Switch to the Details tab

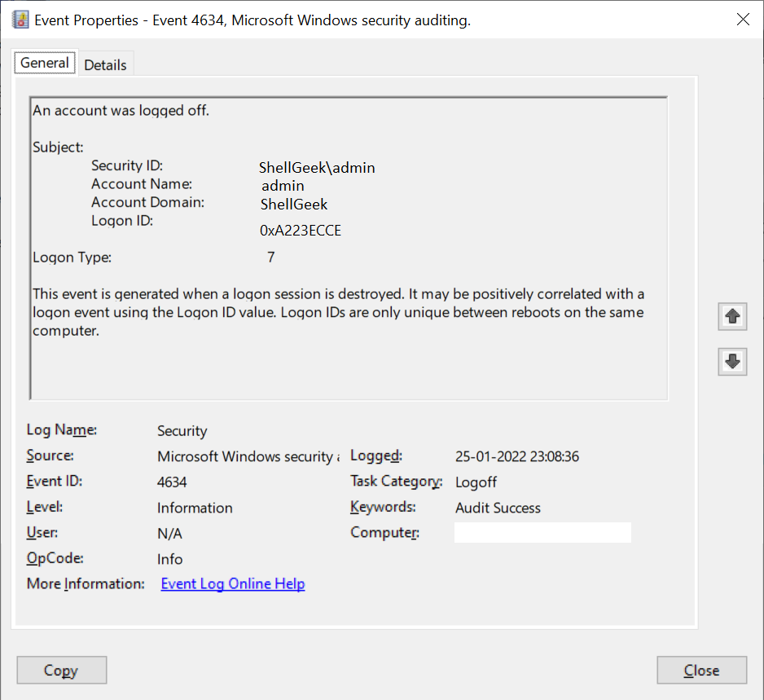(x=106, y=63)
